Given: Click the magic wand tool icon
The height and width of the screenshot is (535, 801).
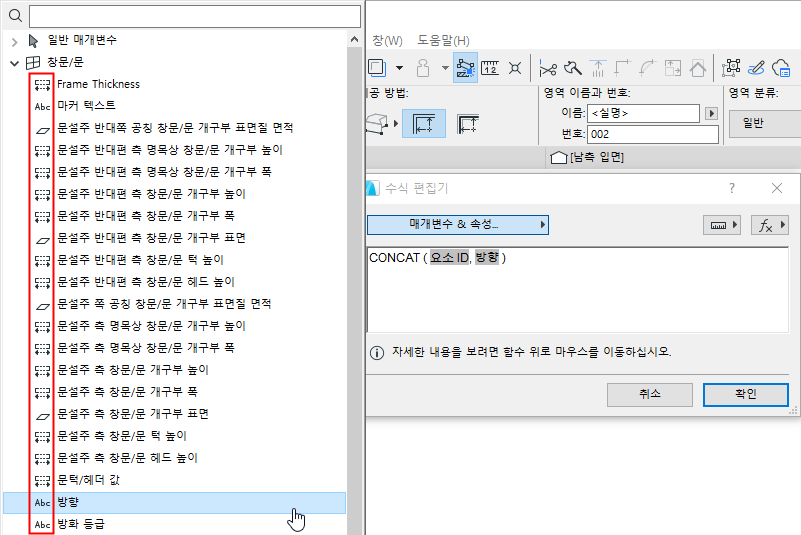Looking at the screenshot, I should click(573, 68).
